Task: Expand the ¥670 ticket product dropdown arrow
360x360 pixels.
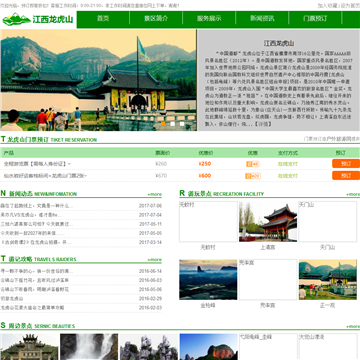Action: pos(85,176)
